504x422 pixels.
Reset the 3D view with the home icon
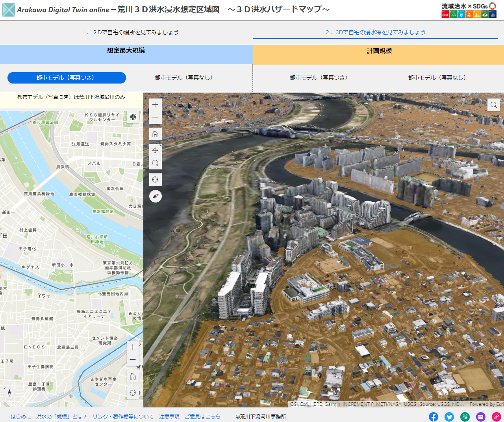[155, 134]
